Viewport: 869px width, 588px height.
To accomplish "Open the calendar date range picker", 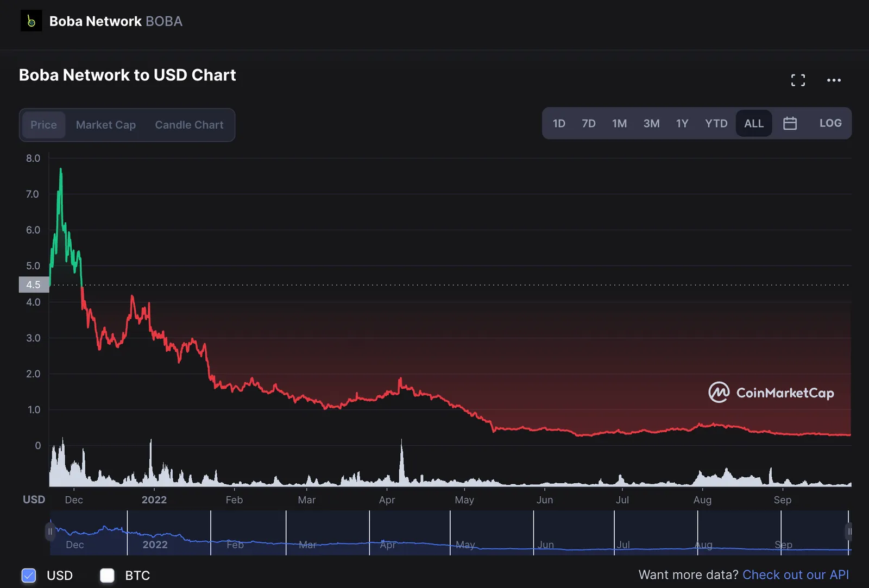I will (x=790, y=123).
